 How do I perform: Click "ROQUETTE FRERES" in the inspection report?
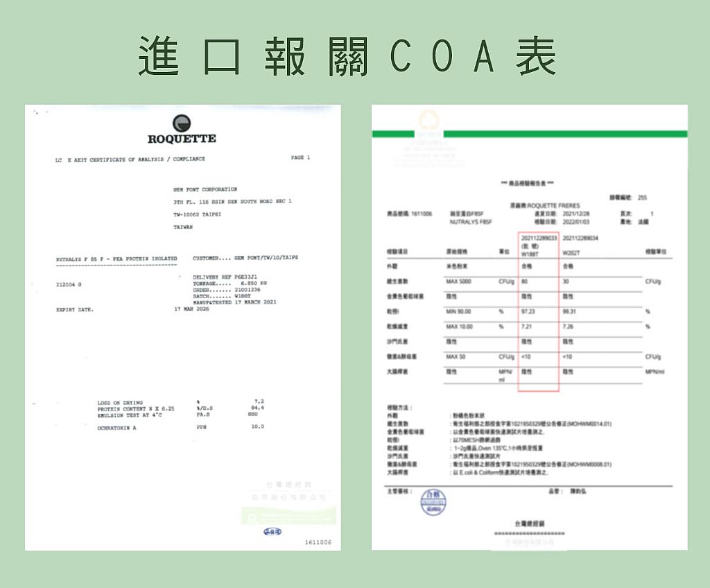[x=553, y=206]
